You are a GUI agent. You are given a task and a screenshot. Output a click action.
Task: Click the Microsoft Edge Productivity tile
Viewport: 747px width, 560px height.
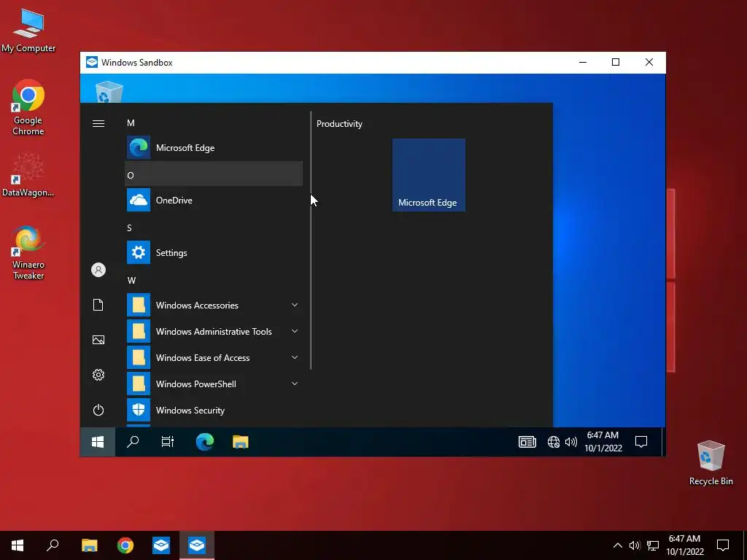tap(429, 175)
